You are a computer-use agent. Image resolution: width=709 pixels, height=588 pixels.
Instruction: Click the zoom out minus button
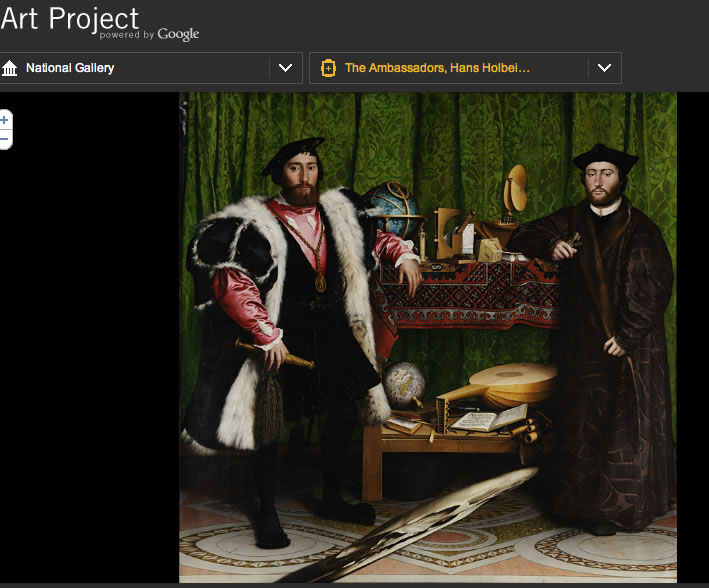pyautogui.click(x=4, y=139)
